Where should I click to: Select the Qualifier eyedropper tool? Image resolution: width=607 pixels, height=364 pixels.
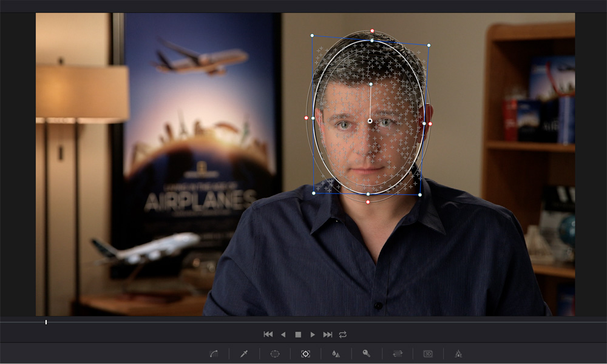coord(244,353)
